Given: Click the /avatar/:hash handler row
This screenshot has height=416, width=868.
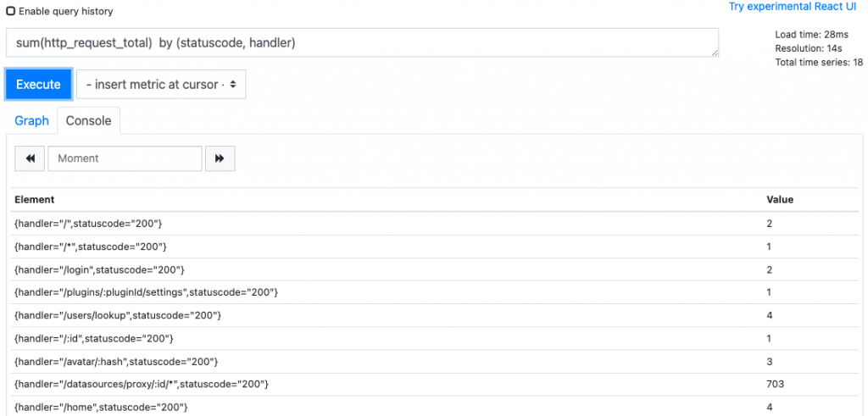Looking at the screenshot, I should (x=437, y=361).
